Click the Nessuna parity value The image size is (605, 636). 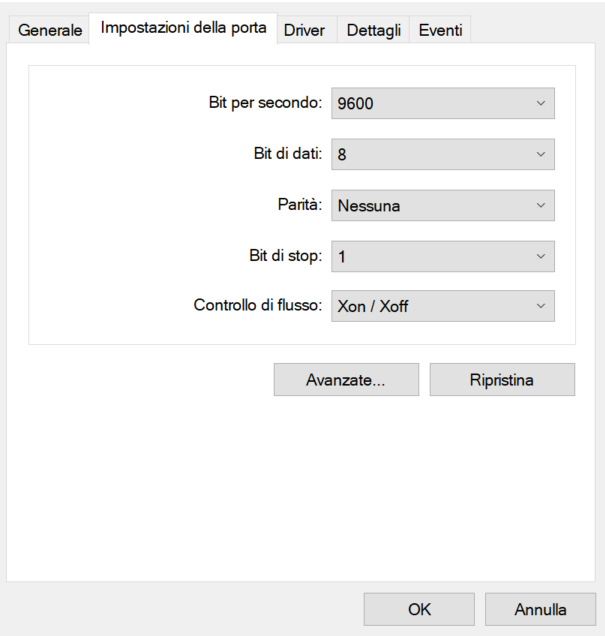(x=369, y=206)
